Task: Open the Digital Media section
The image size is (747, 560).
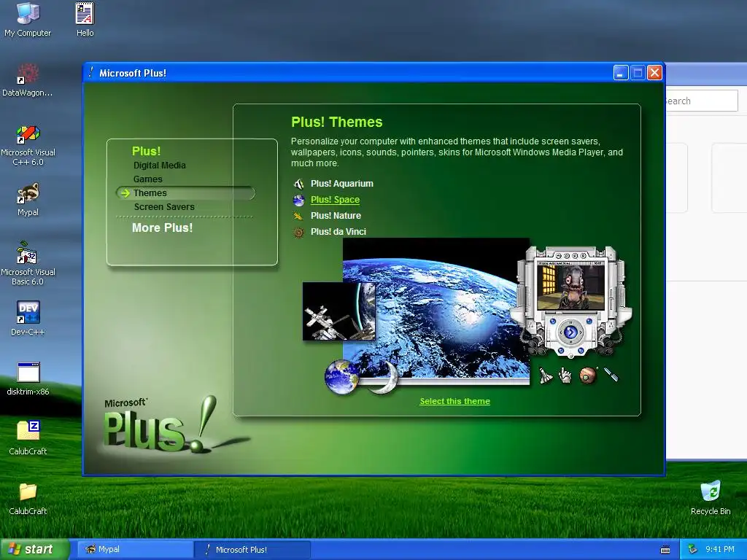Action: pyautogui.click(x=160, y=166)
